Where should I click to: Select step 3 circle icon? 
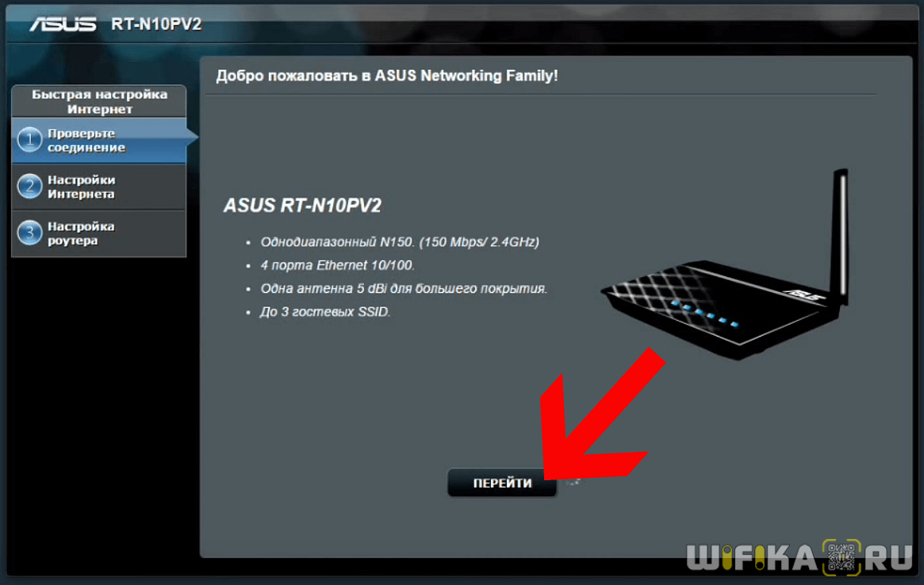click(x=29, y=233)
